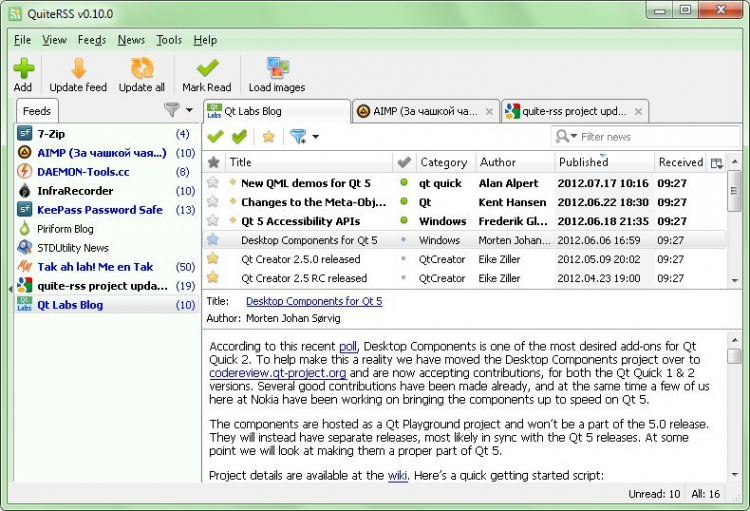Open the codereview.qt-project.org link
This screenshot has height=511, width=750.
pos(277,373)
